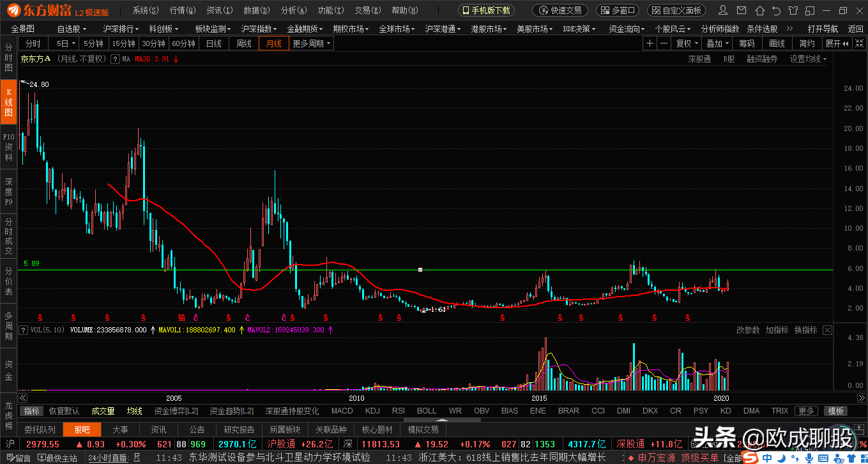Open the 叠加 overlay dropdown
868x464 pixels.
click(x=717, y=43)
